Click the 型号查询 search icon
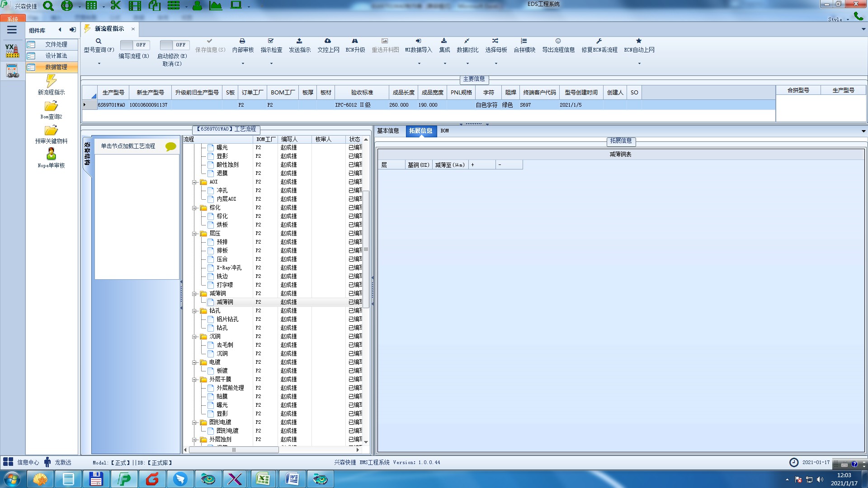This screenshot has height=488, width=868. point(98,41)
